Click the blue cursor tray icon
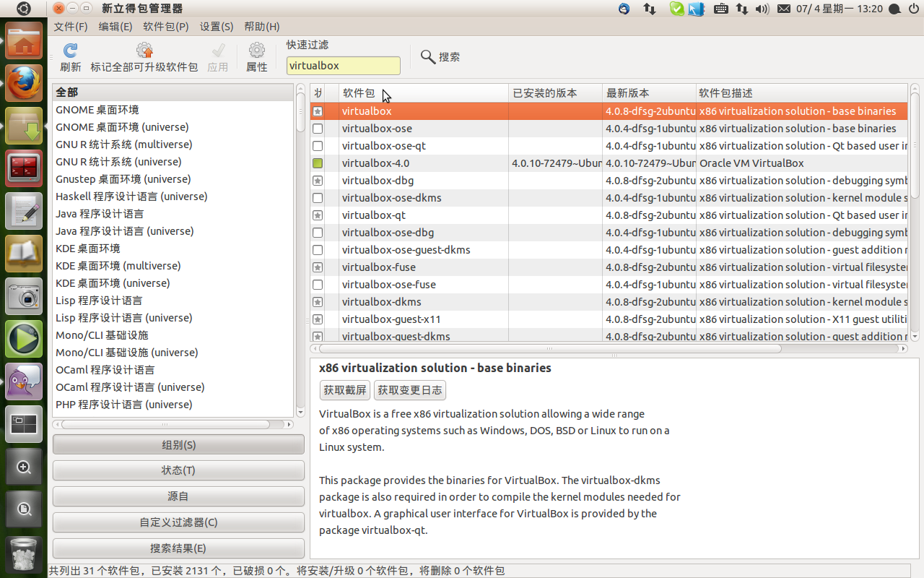 696,9
